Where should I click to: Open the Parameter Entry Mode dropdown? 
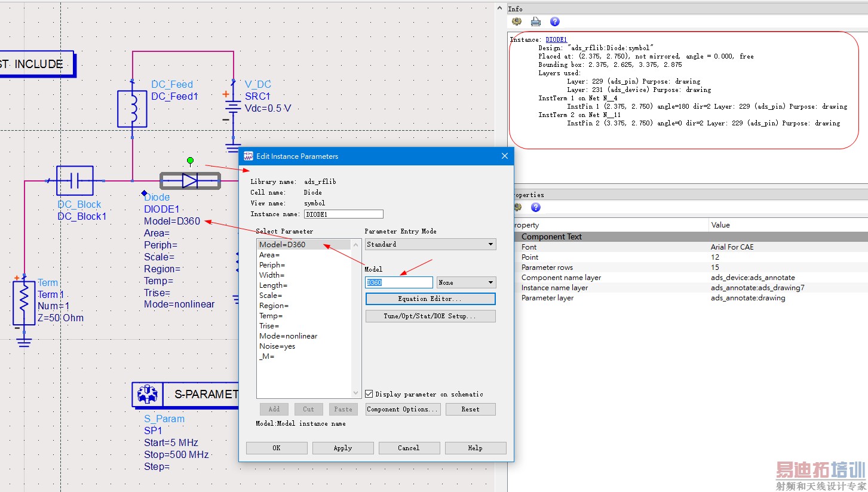(x=430, y=244)
